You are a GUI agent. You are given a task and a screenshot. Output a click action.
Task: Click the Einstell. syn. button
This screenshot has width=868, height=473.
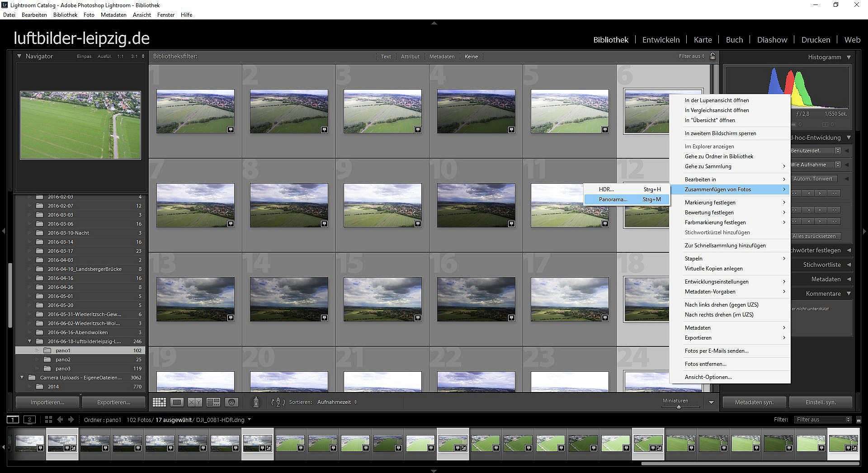point(821,402)
